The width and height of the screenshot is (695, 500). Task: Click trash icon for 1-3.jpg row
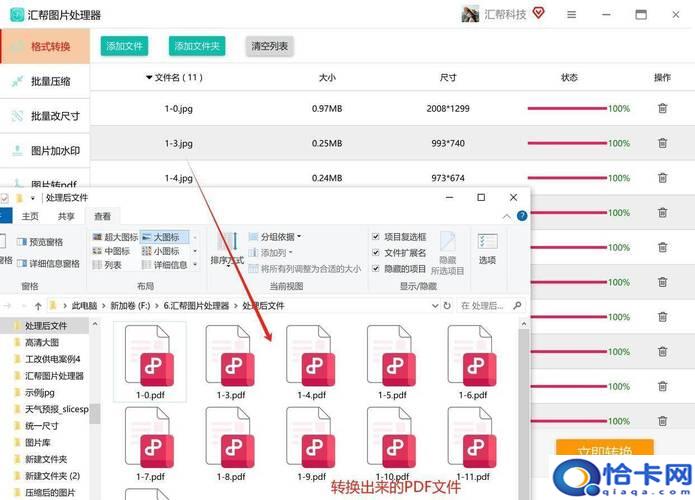point(662,143)
